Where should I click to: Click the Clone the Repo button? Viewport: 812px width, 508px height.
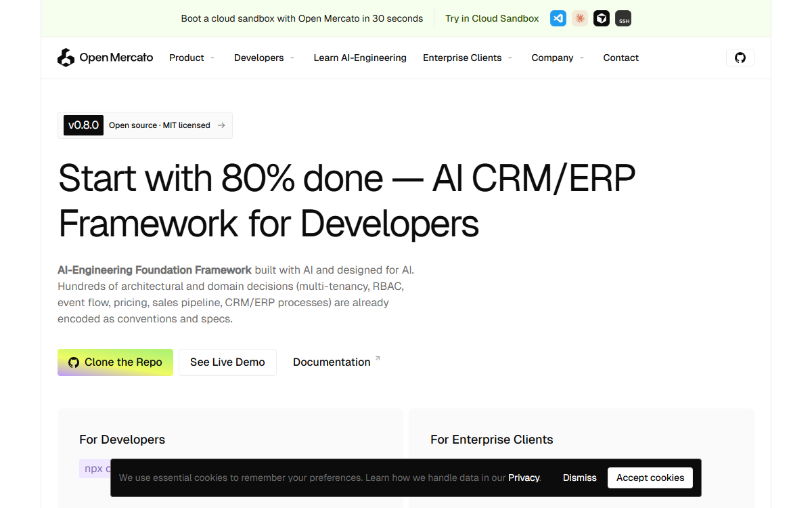coord(115,362)
